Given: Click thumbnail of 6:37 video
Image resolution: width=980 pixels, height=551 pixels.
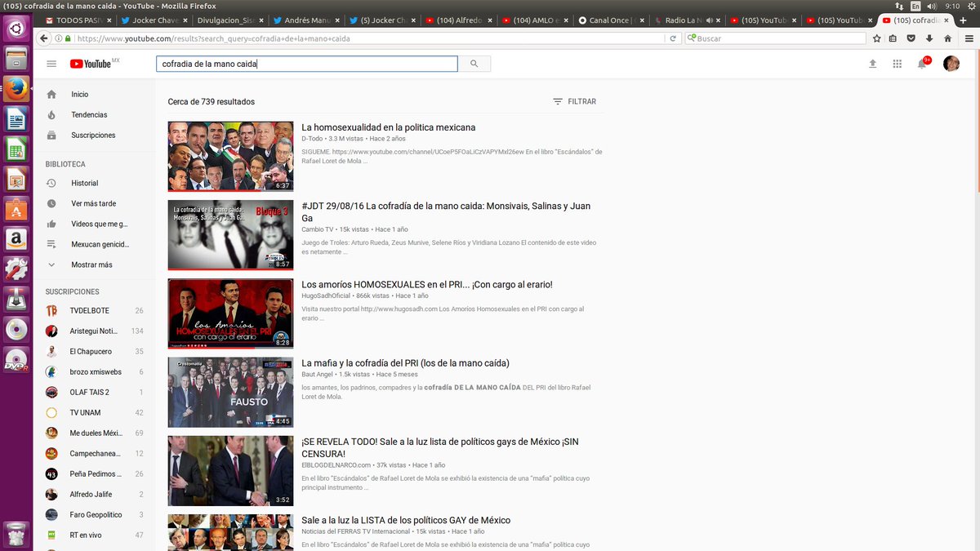Looking at the screenshot, I should pos(230,157).
